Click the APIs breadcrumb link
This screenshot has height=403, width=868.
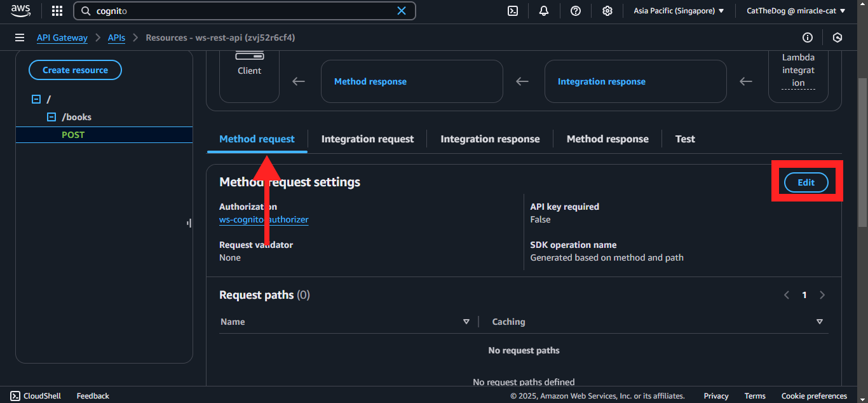(116, 38)
